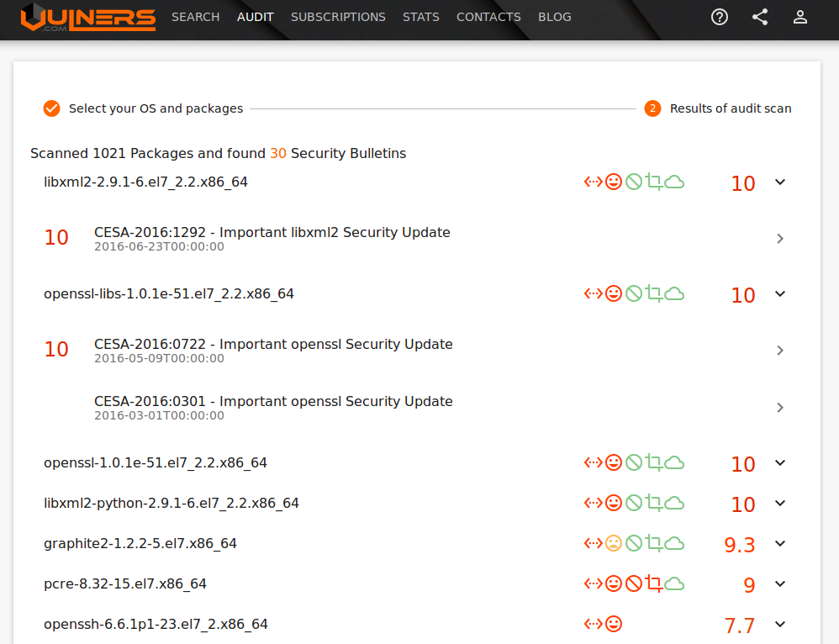Click the share icon in the top bar
Image resolution: width=839 pixels, height=644 pixels.
click(760, 16)
